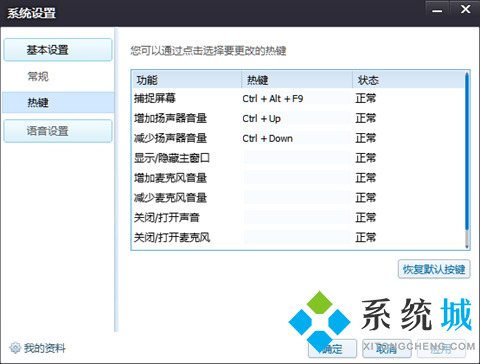The width and height of the screenshot is (480, 364).
Task: Select the Ctrl + Up hotkey field
Action: 297,118
